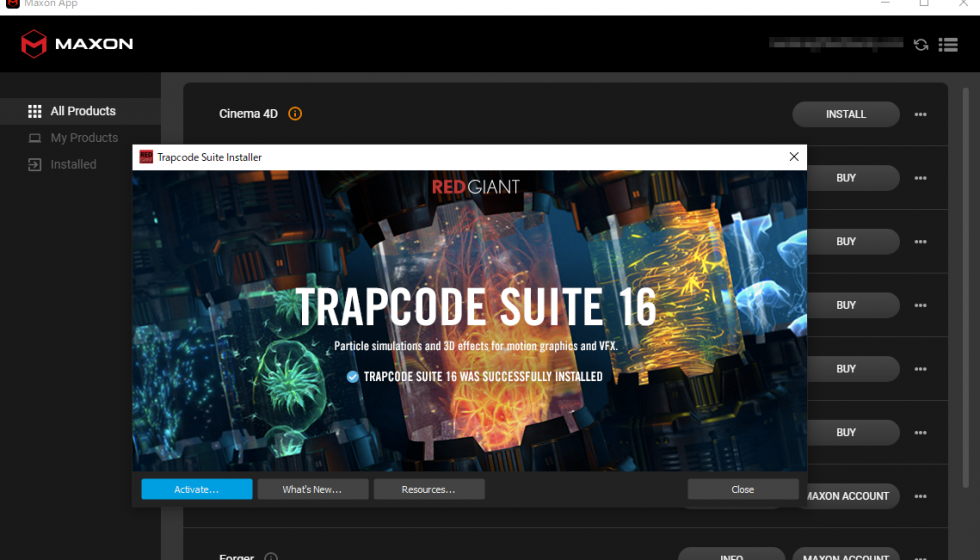This screenshot has height=560, width=980.
Task: Click the My Products laptop icon
Action: 35,138
